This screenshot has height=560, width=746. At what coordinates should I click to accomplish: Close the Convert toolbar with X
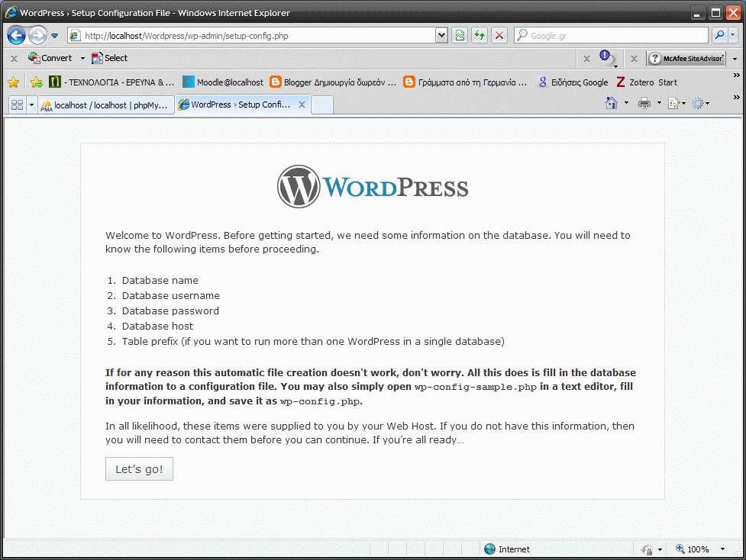pyautogui.click(x=14, y=59)
